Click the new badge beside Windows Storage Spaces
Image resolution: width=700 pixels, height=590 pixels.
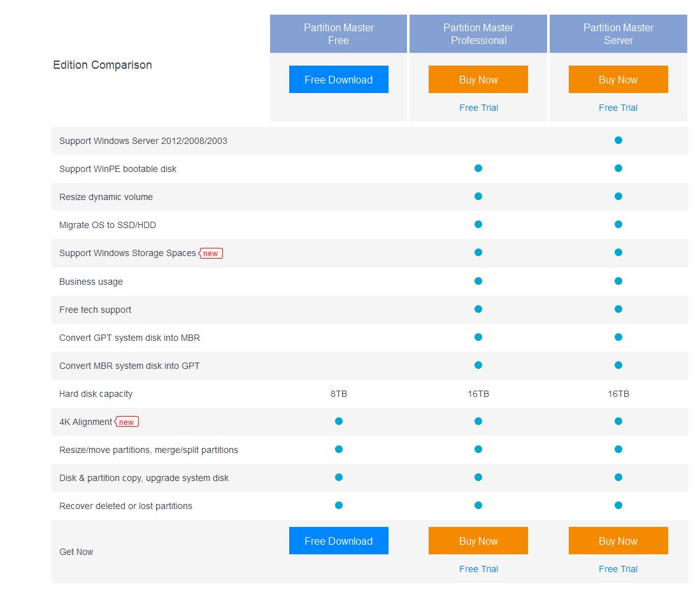pyautogui.click(x=211, y=253)
